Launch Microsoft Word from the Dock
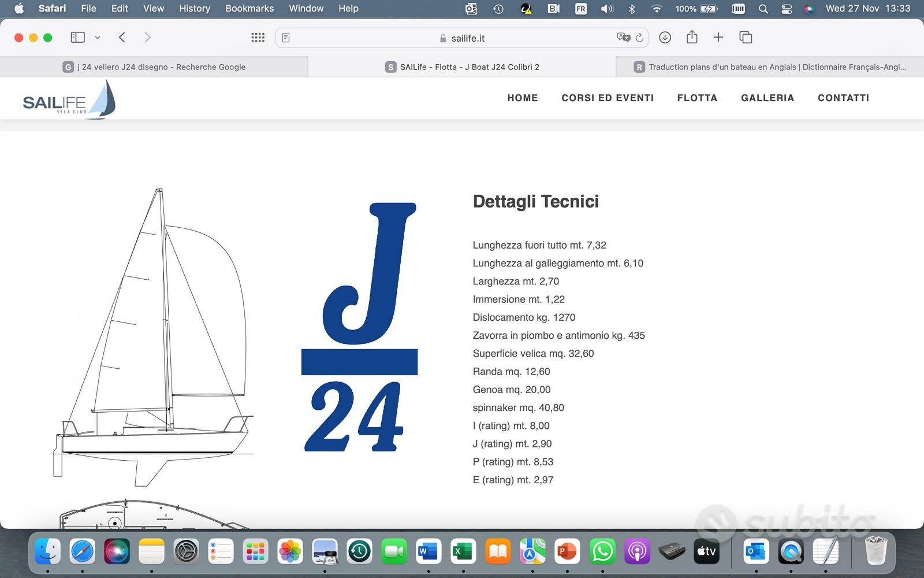The height and width of the screenshot is (578, 924). (429, 551)
